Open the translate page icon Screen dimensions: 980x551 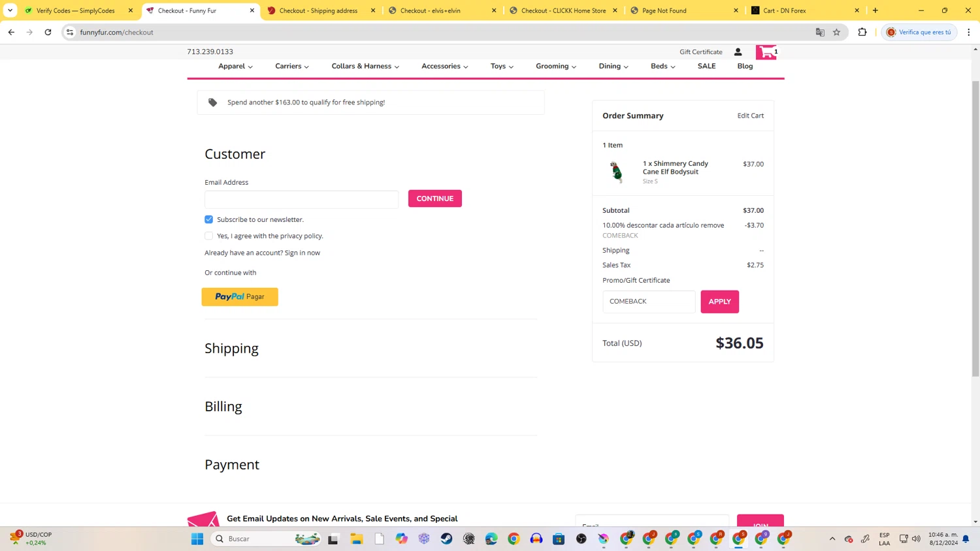point(820,32)
